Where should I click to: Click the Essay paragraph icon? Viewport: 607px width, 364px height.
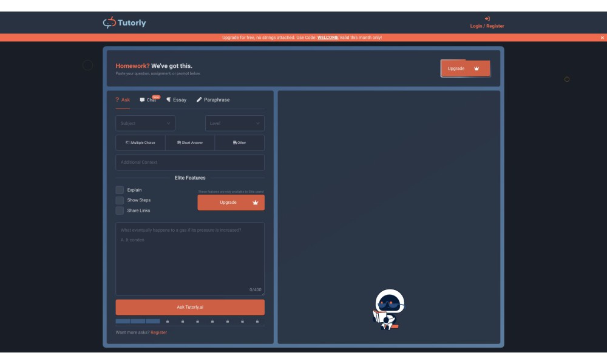(x=168, y=100)
